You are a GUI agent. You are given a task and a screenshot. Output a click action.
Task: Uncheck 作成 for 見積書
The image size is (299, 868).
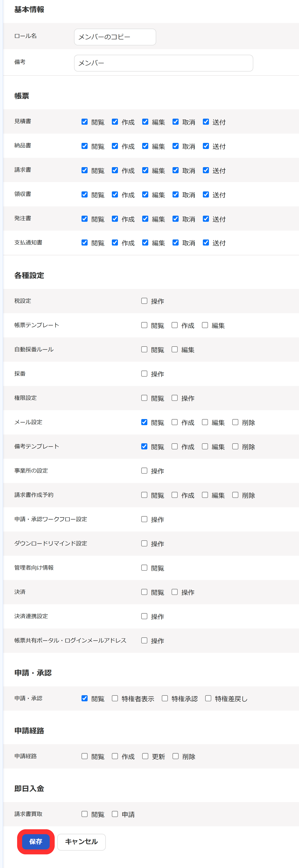[x=115, y=122]
